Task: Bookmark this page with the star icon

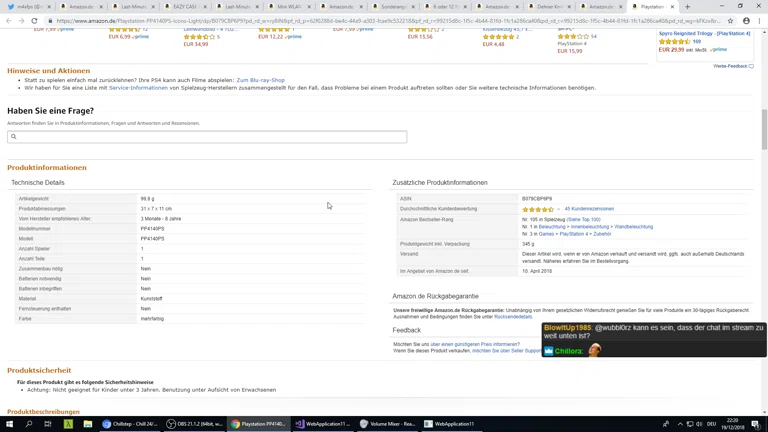Action: 730,20
